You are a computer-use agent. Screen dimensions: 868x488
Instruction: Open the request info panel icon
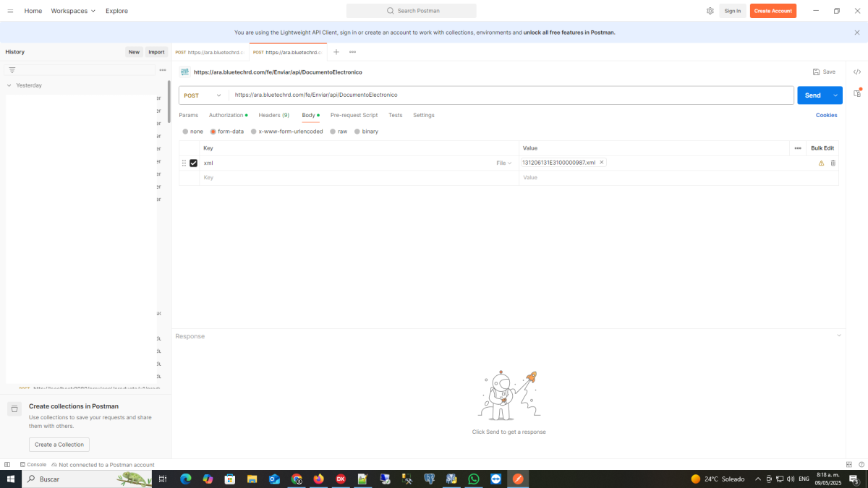[x=857, y=93]
